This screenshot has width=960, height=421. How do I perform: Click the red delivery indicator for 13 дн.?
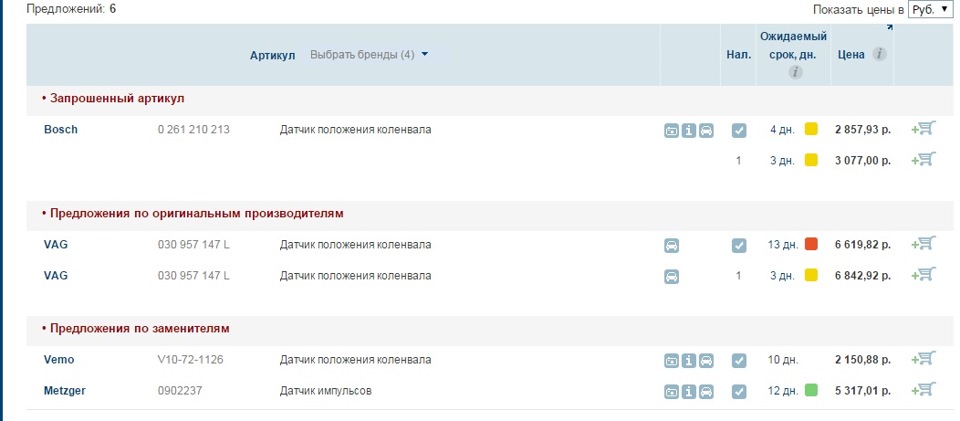coord(811,244)
